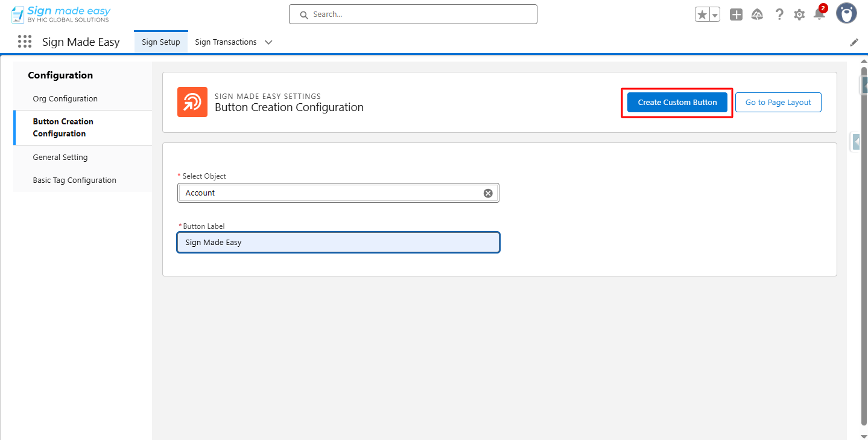868x440 pixels.
Task: Switch to the Sign Setup tab
Action: (x=161, y=42)
